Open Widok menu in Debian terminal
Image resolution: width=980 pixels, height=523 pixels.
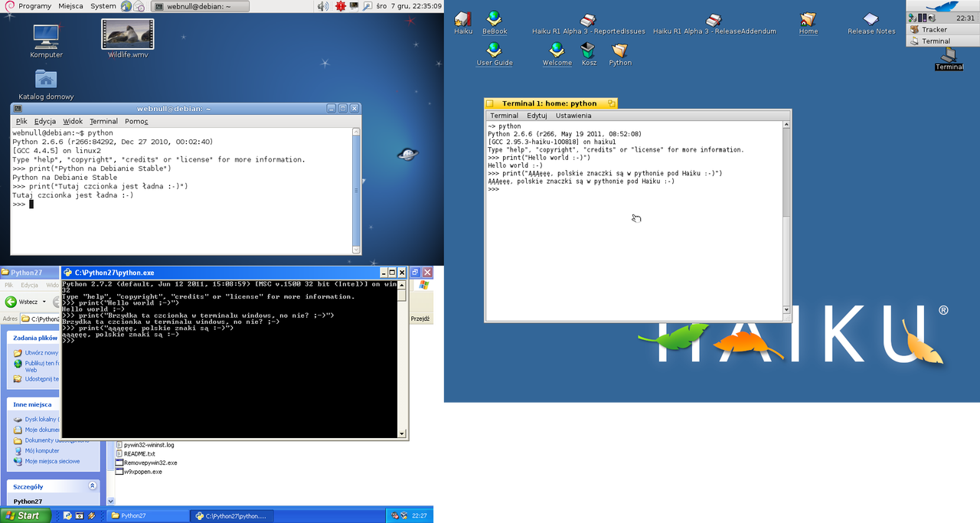pyautogui.click(x=73, y=121)
